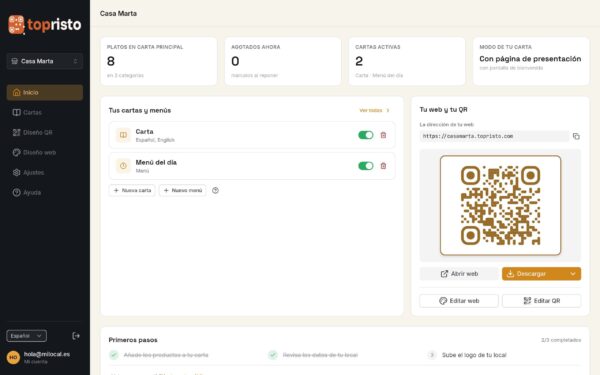
Task: Expand the Descargar options arrow
Action: coord(573,274)
